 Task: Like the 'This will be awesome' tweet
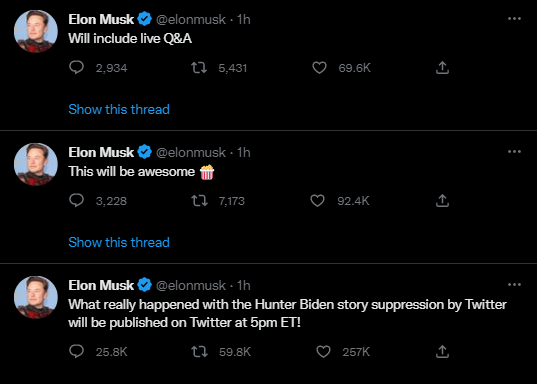(x=317, y=200)
